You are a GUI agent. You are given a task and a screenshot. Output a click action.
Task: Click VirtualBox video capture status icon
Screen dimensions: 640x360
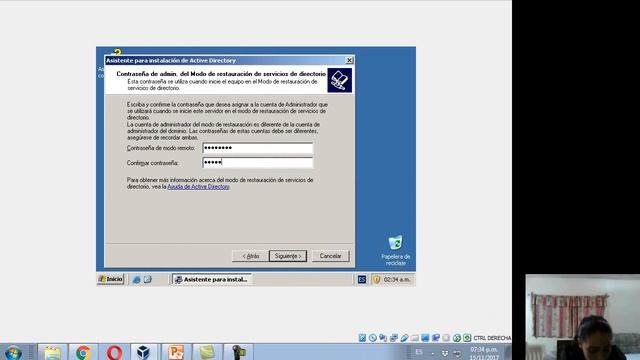pyautogui.click(x=436, y=338)
